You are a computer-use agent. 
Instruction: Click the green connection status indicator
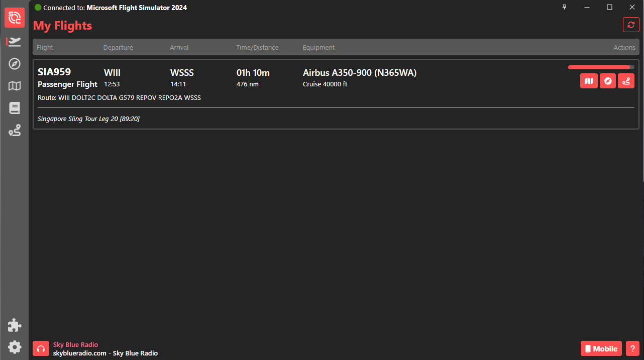coord(38,8)
